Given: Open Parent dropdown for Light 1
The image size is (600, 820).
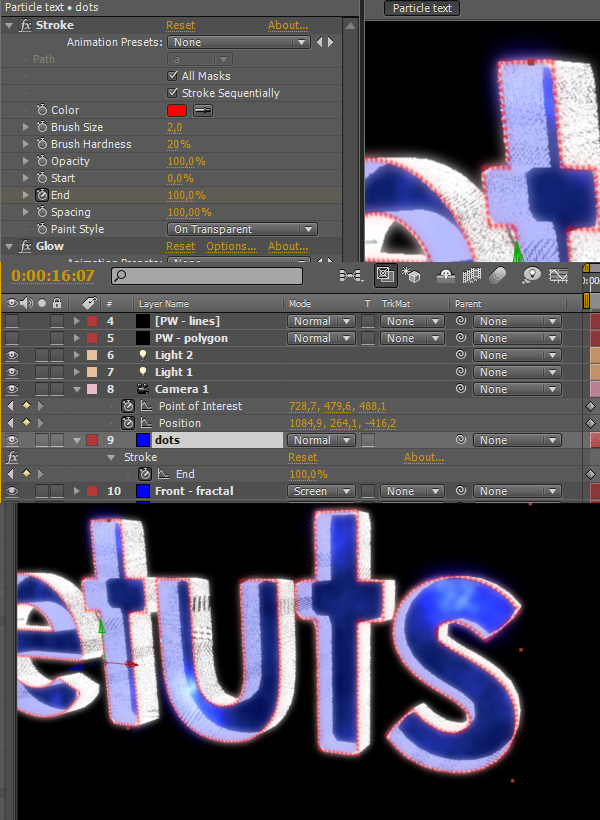Looking at the screenshot, I should point(517,372).
